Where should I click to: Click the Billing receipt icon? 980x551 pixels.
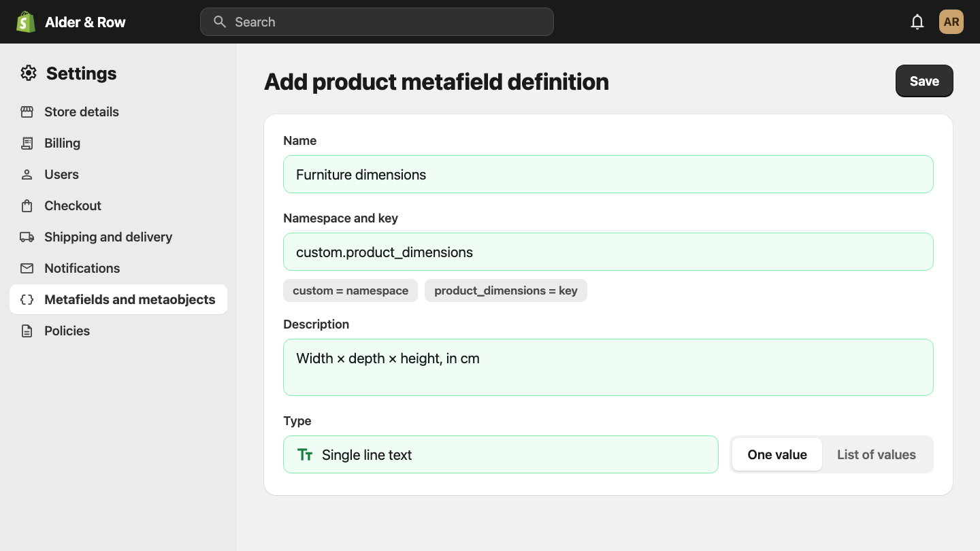click(27, 143)
